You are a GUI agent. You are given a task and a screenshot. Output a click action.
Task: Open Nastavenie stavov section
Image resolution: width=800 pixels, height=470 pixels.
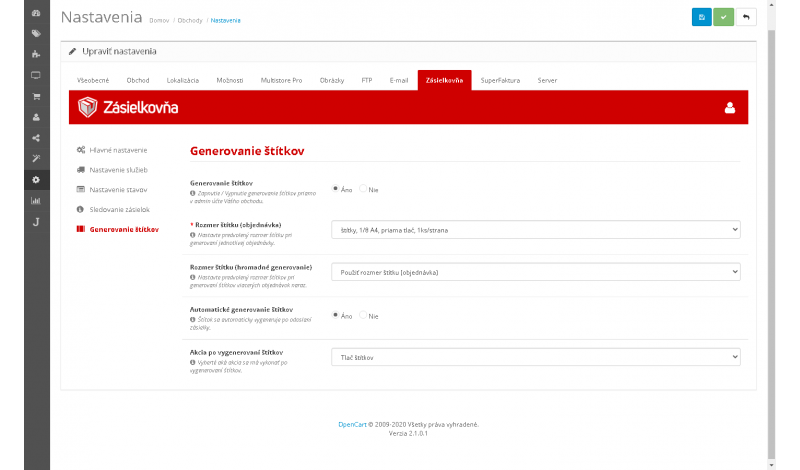pyautogui.click(x=112, y=189)
